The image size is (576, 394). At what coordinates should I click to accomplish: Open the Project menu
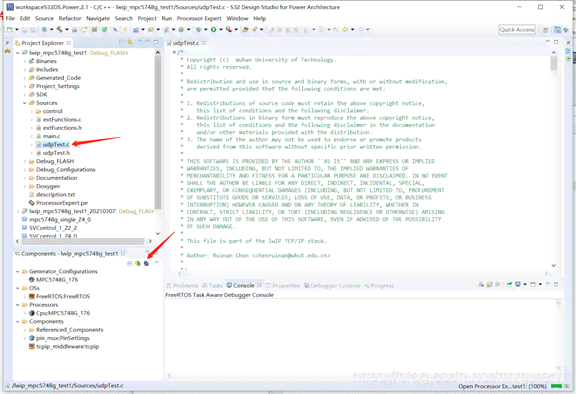point(147,18)
